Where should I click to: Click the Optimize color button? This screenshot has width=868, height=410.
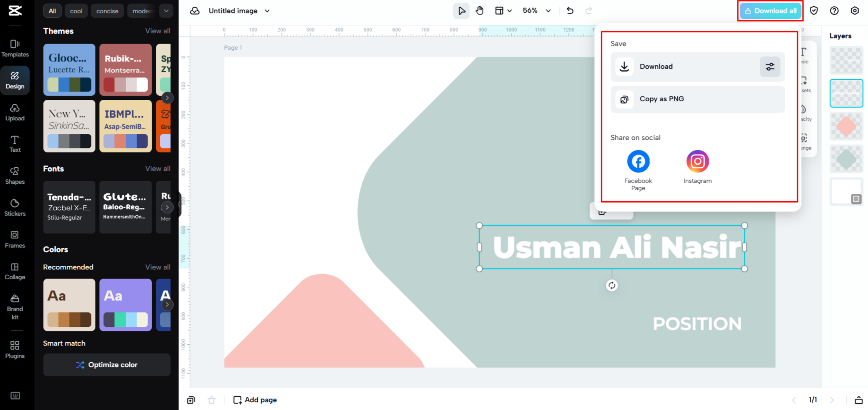click(x=107, y=365)
